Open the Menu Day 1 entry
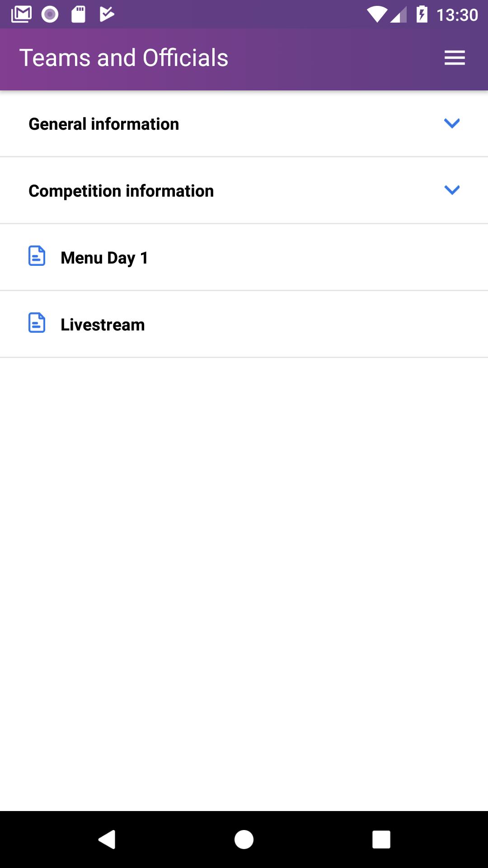 click(x=244, y=258)
